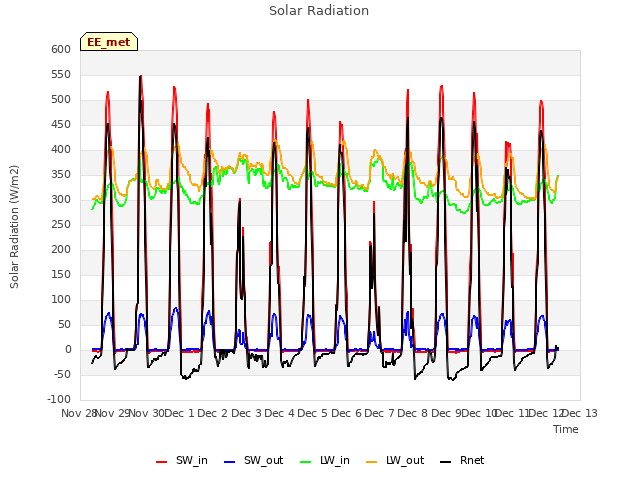Click the 0 y-axis tick label
The width and height of the screenshot is (640, 480).
68,350
